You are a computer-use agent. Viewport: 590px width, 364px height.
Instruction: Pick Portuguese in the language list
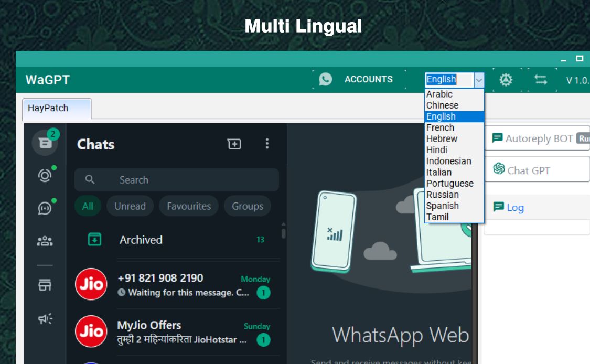click(x=454, y=184)
